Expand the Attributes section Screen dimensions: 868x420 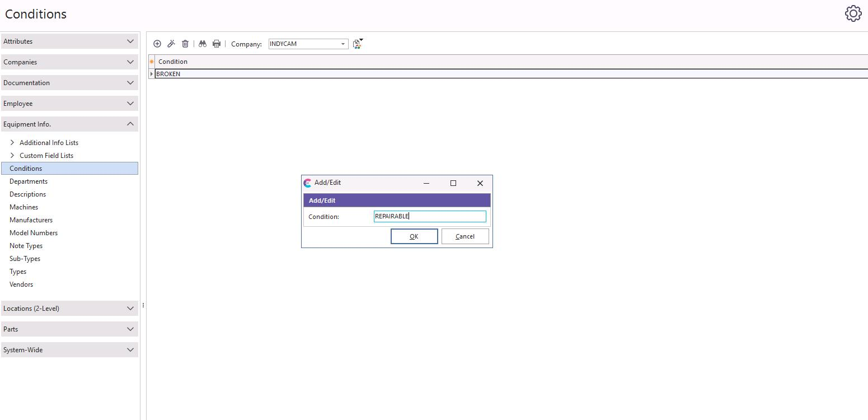pos(69,41)
